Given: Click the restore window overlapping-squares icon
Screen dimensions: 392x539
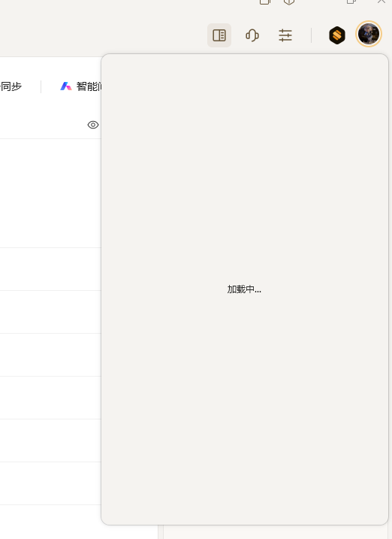Looking at the screenshot, I should (x=351, y=2).
